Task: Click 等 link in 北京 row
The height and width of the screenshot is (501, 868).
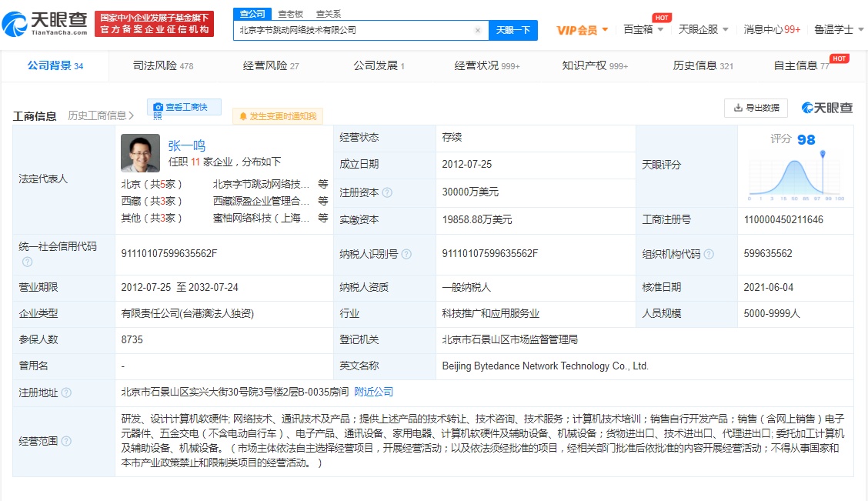Action: (x=322, y=184)
